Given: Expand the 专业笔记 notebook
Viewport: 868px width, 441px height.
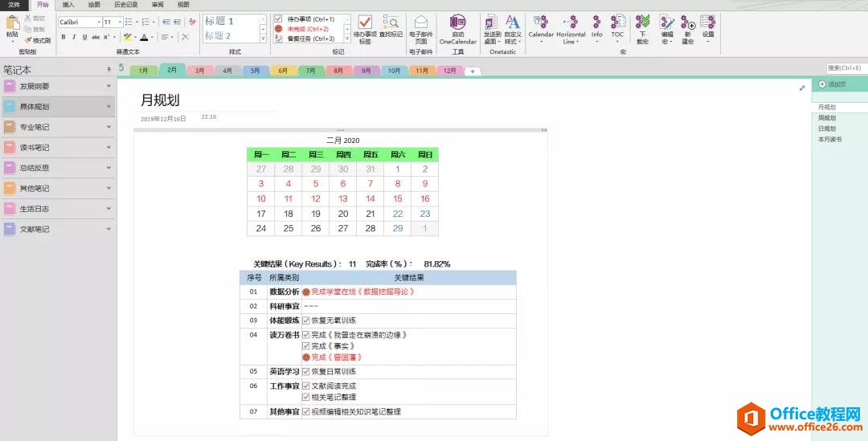Looking at the screenshot, I should click(108, 127).
